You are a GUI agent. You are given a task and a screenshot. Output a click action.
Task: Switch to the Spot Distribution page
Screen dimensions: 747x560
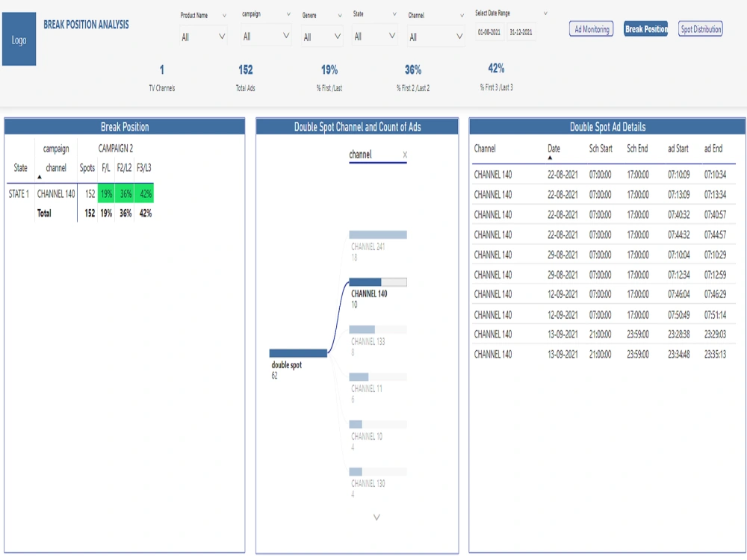(x=700, y=28)
